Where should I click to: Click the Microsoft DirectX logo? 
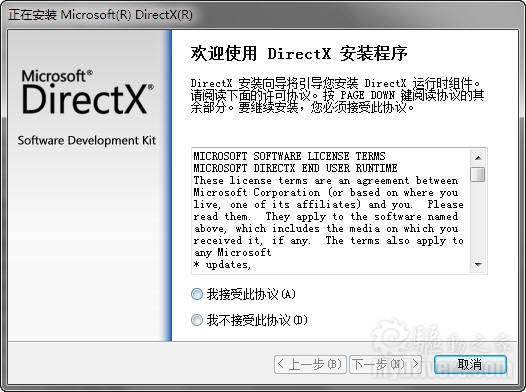(88, 92)
